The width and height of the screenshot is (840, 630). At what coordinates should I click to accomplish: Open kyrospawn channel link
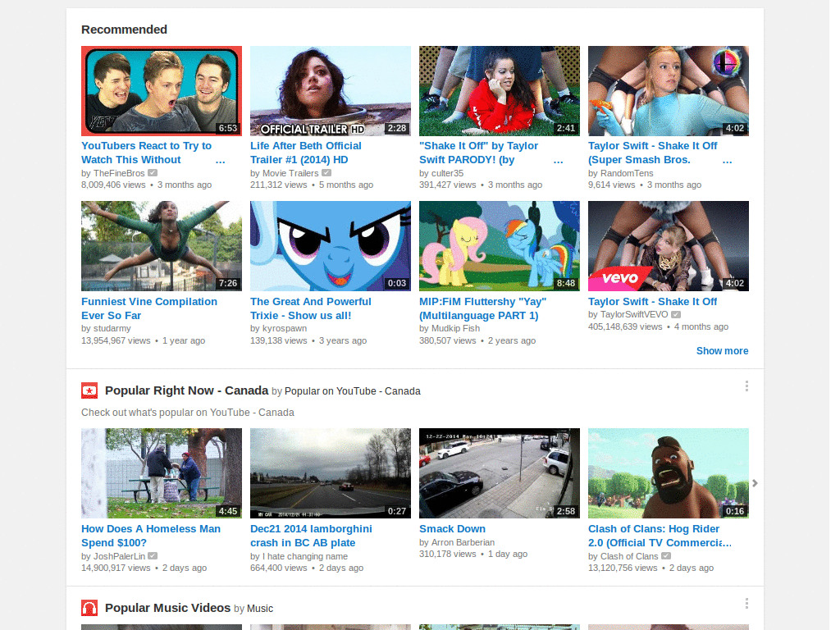coord(285,328)
